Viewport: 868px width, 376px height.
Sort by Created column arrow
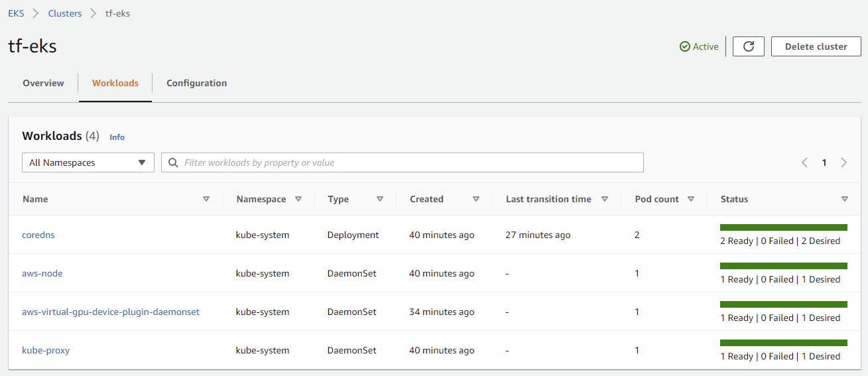pos(476,199)
